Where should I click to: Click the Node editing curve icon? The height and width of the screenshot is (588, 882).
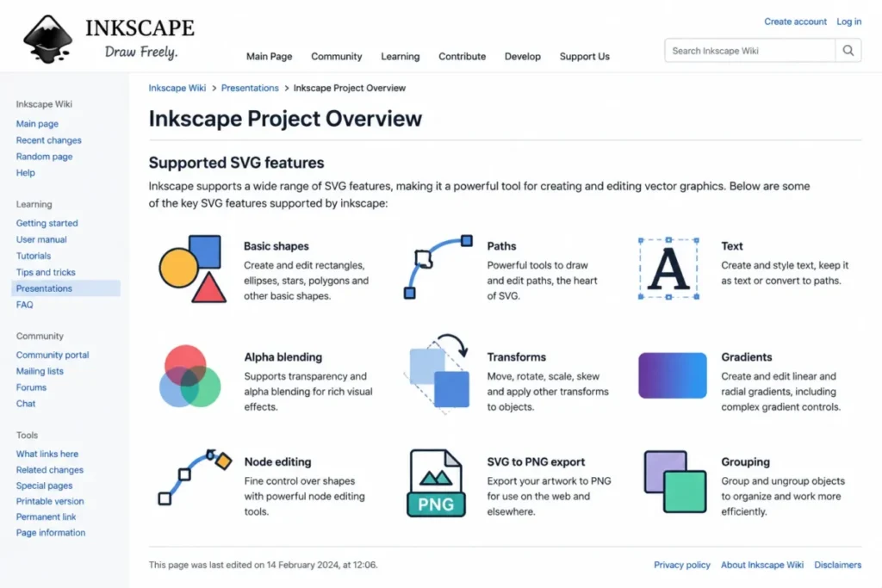click(195, 477)
